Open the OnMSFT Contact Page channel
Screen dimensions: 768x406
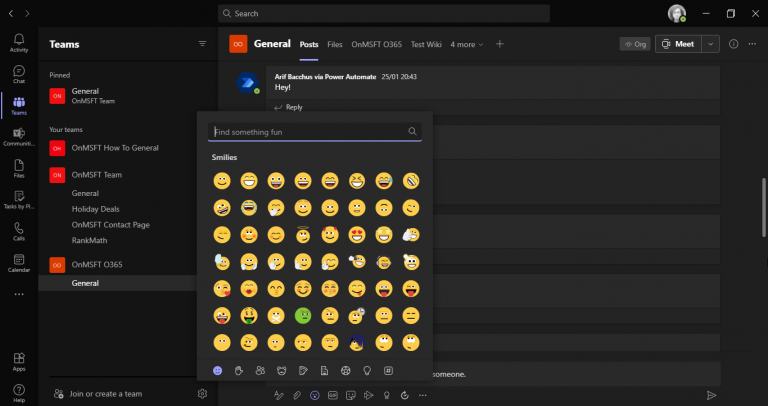(111, 225)
